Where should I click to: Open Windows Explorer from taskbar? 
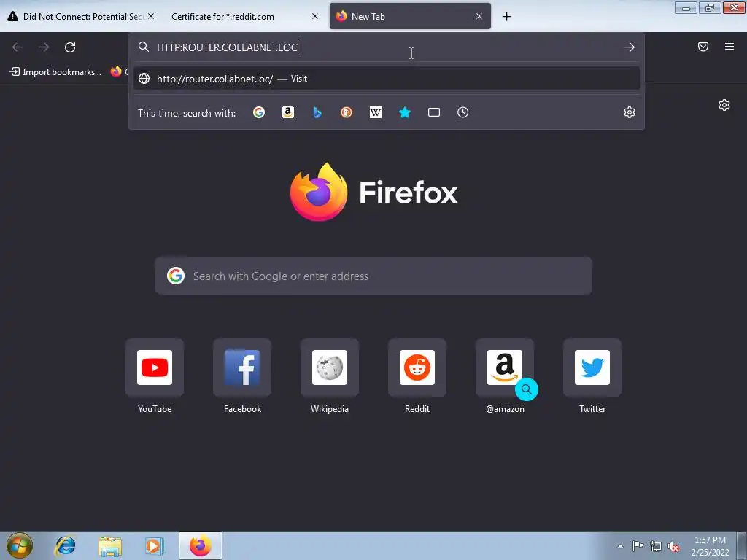(110, 545)
